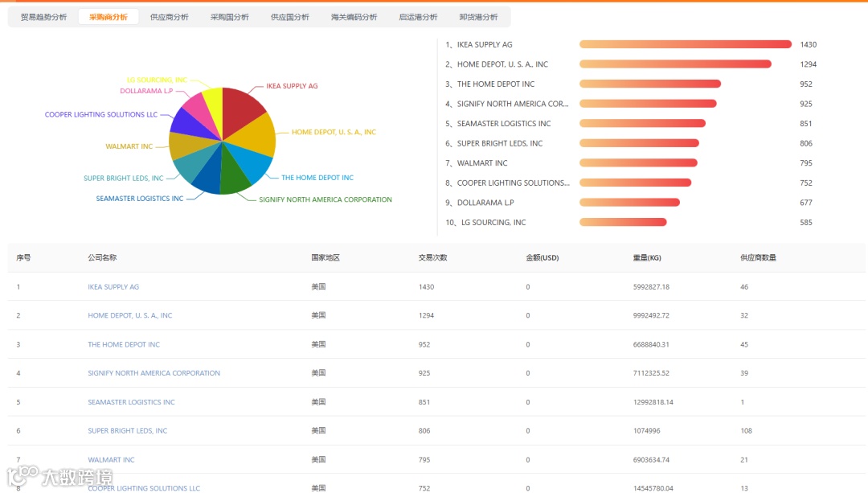Click the SEAMASTER LOGISTICS INC ranking bar
Viewport: 868px width, 493px height.
pyautogui.click(x=642, y=124)
